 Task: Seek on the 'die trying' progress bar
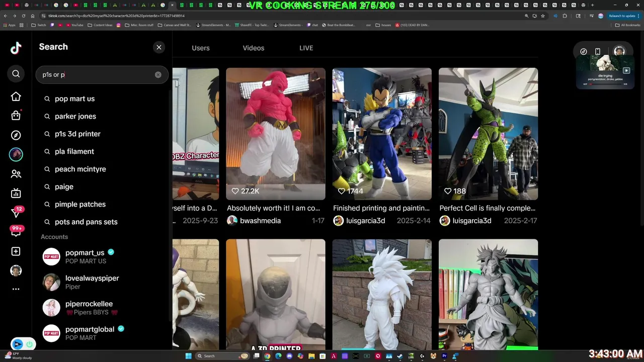pos(606,84)
